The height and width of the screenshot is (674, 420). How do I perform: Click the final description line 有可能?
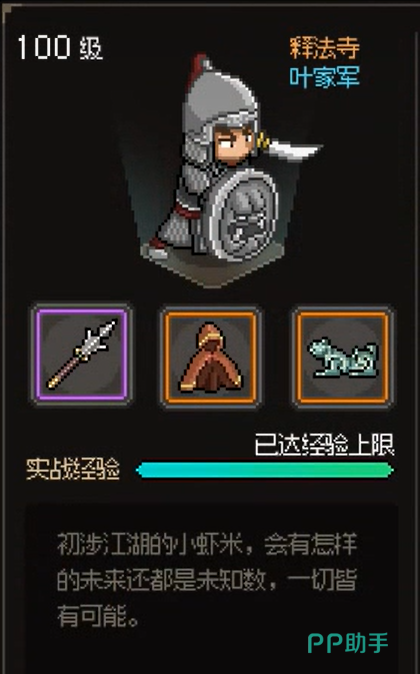click(98, 616)
